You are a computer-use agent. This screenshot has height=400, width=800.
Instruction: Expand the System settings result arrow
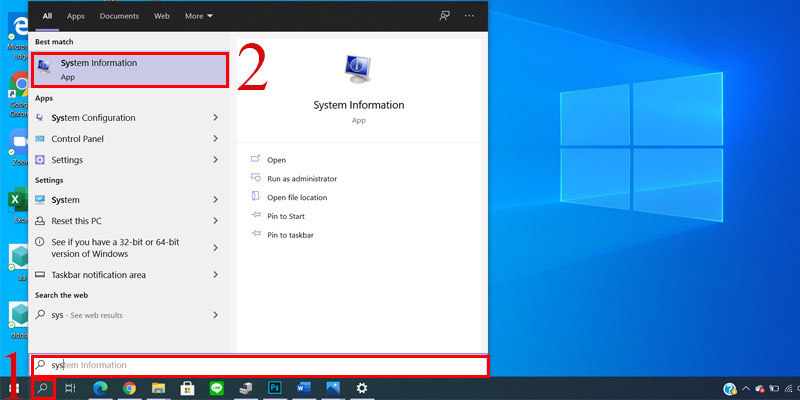point(215,200)
